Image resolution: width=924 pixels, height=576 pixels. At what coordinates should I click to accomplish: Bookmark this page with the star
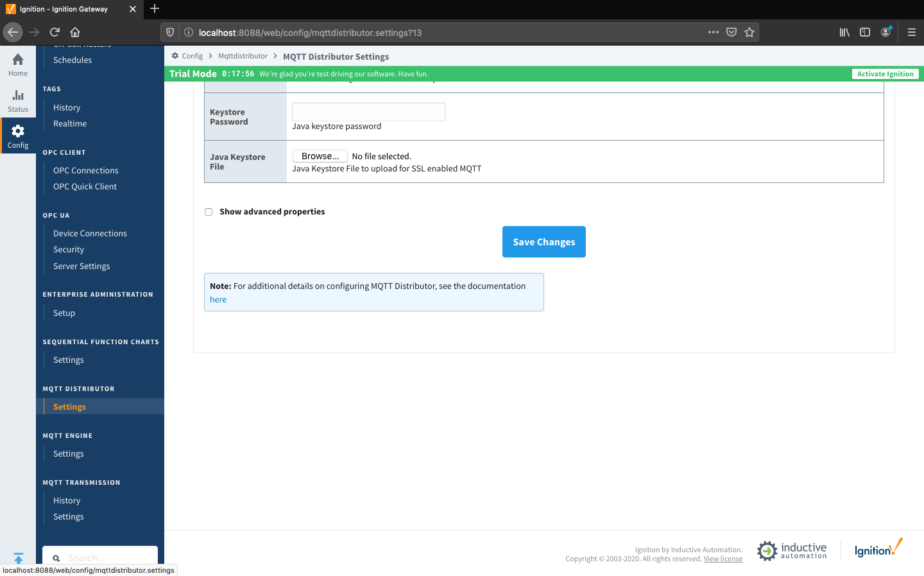coord(749,32)
